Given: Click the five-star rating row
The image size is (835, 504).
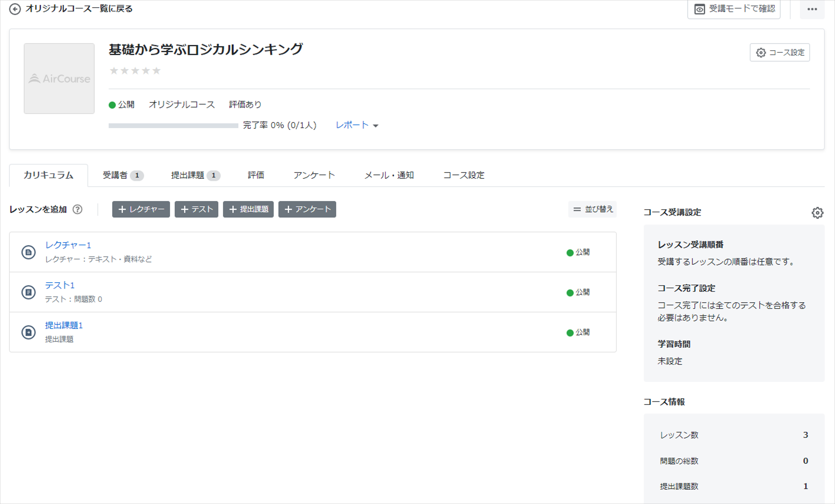Looking at the screenshot, I should 135,71.
